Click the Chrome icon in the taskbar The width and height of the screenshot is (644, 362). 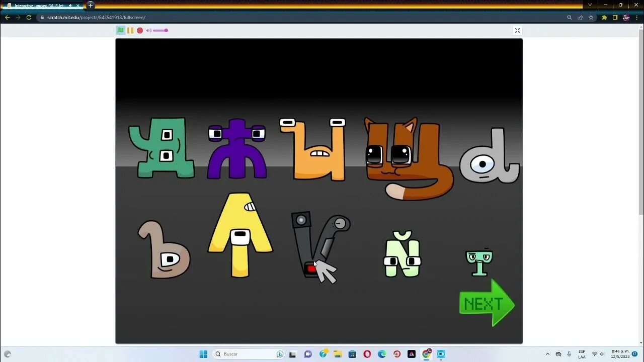pyautogui.click(x=427, y=354)
